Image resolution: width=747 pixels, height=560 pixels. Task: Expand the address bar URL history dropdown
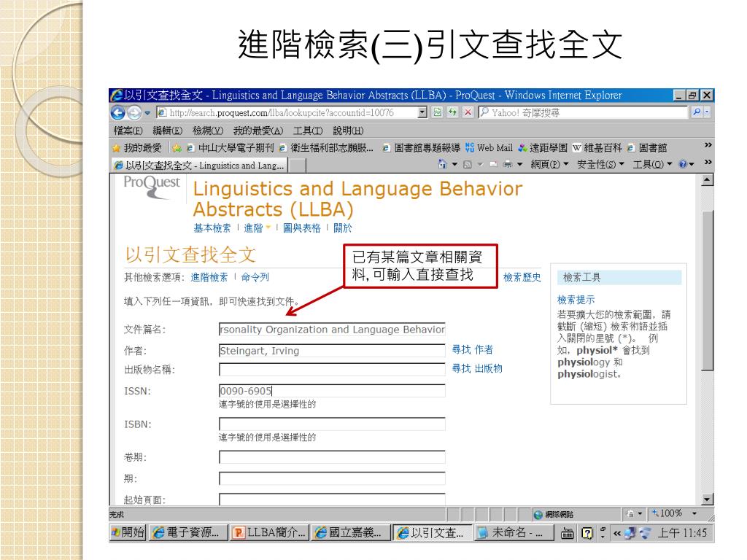coord(422,112)
